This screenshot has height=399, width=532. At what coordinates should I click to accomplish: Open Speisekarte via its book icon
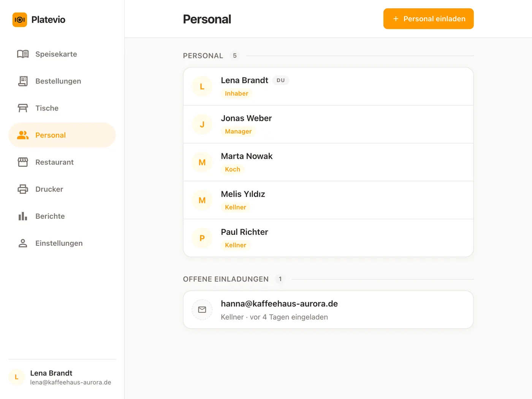pyautogui.click(x=23, y=54)
